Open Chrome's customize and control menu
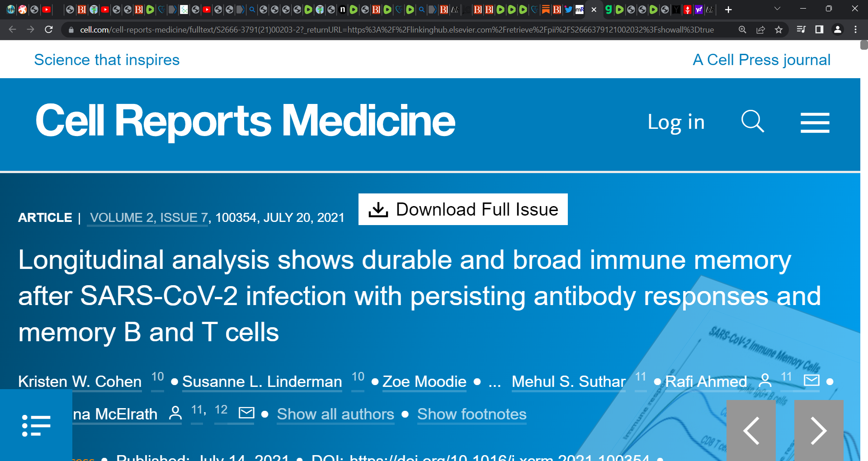 tap(855, 29)
